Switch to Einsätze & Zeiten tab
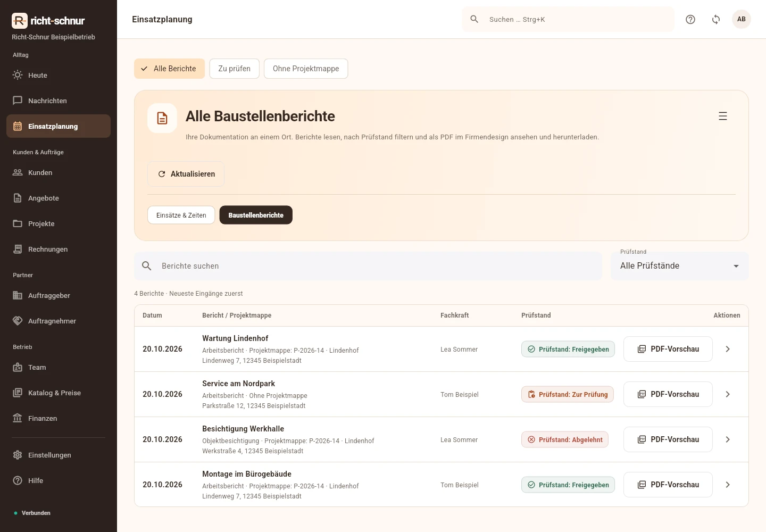 coord(181,215)
